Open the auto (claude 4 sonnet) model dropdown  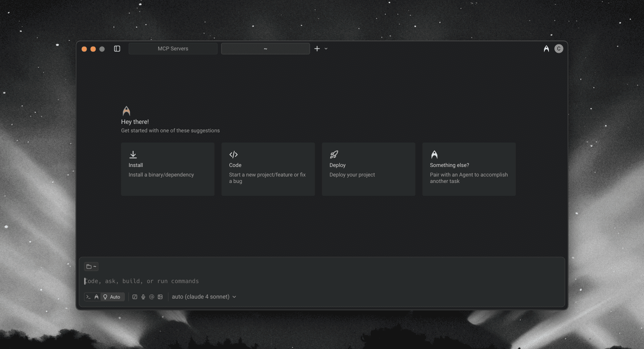[204, 297]
